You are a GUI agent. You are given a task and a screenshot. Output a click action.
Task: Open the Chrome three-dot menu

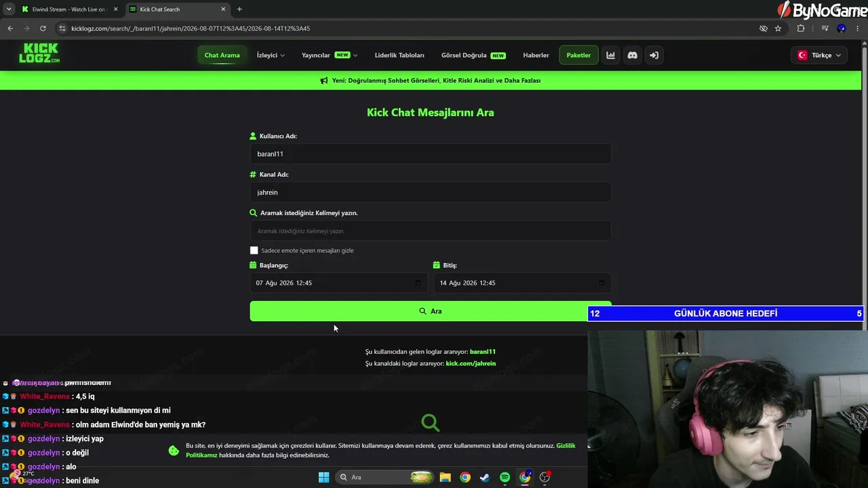point(859,28)
